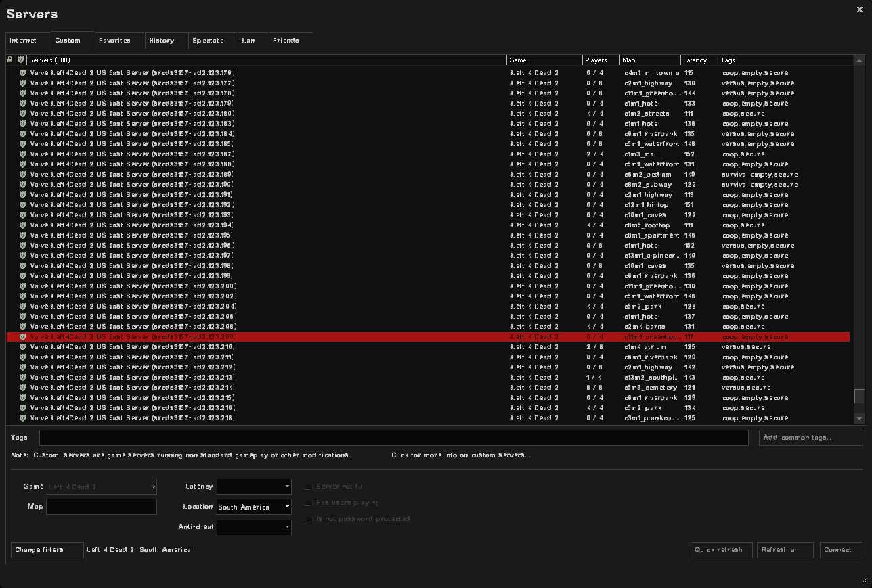
Task: Focus the Tags input field
Action: (x=394, y=438)
